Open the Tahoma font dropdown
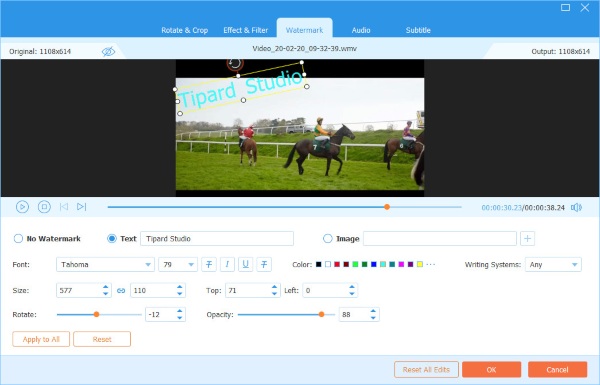600x385 pixels. [x=105, y=264]
